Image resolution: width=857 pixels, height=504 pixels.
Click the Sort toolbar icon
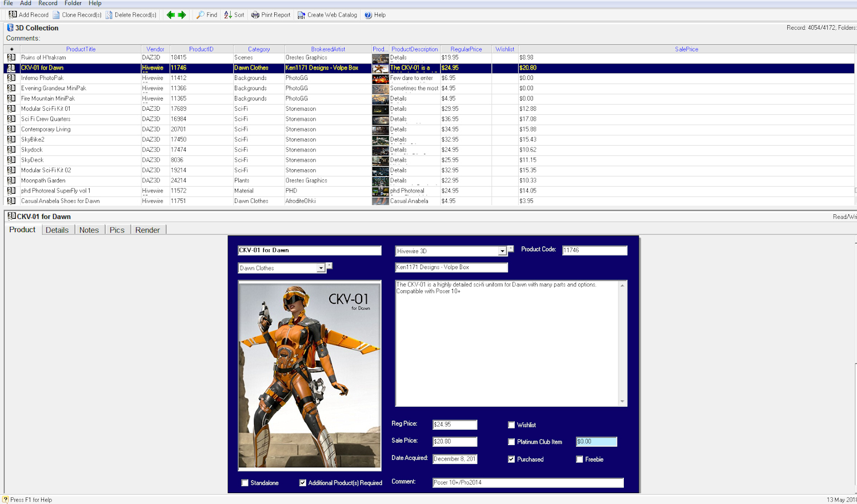click(x=228, y=15)
